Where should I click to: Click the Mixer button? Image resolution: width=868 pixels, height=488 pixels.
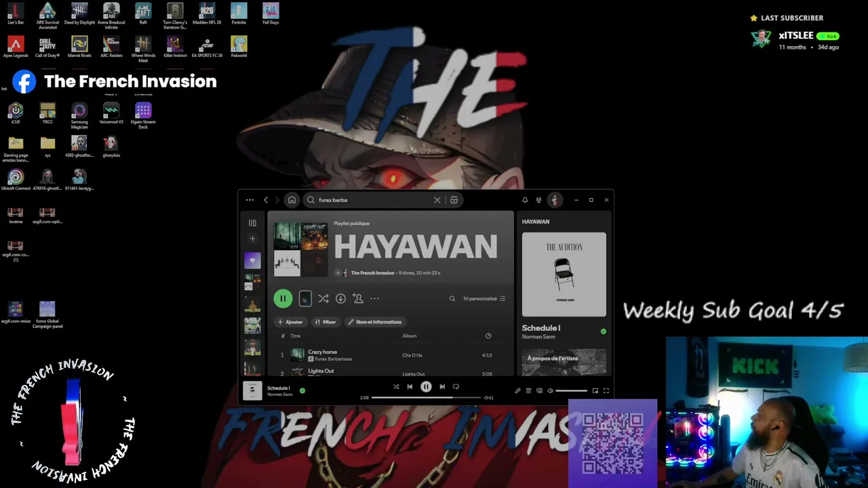click(x=325, y=322)
